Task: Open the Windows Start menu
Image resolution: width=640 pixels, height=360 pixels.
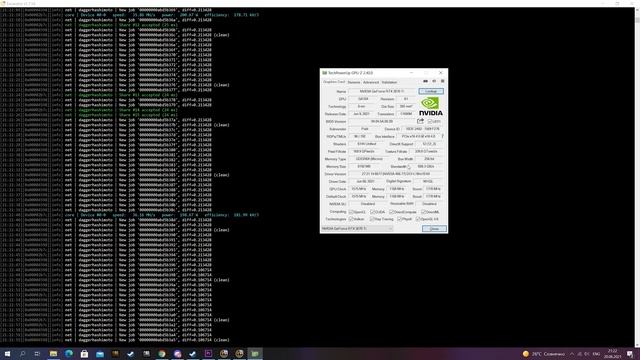Action: pos(7,353)
